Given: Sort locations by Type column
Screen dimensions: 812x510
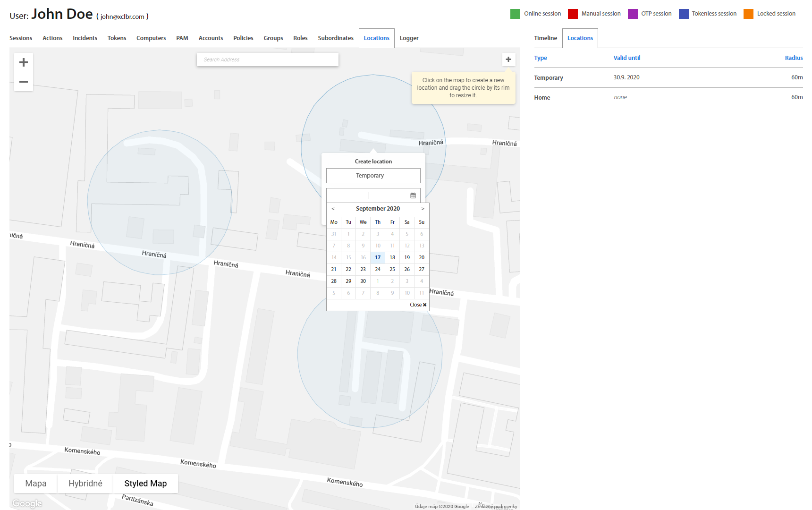Looking at the screenshot, I should (x=541, y=58).
